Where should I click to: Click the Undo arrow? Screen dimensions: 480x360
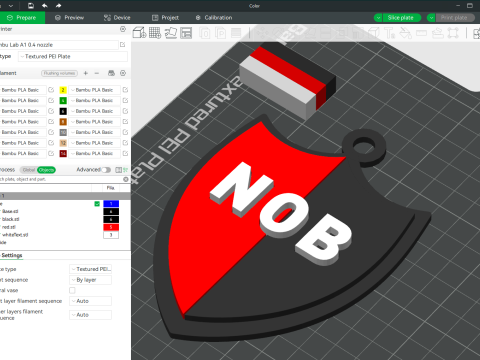pos(45,6)
